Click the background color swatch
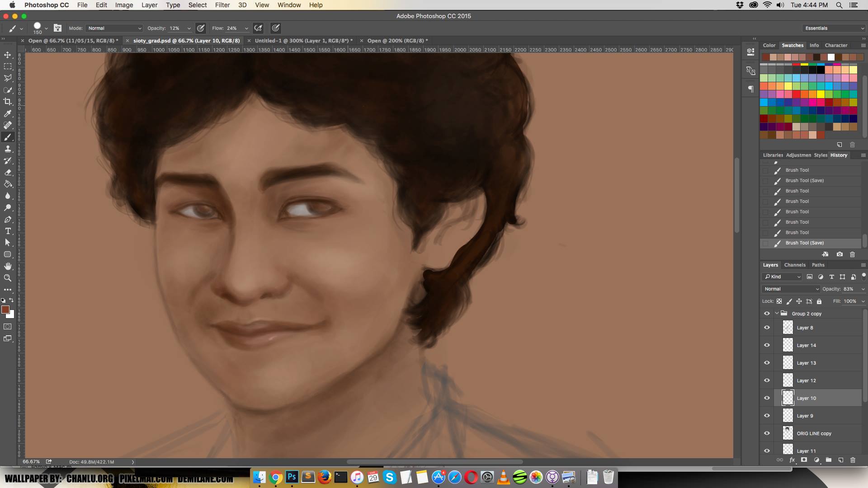 [11, 315]
